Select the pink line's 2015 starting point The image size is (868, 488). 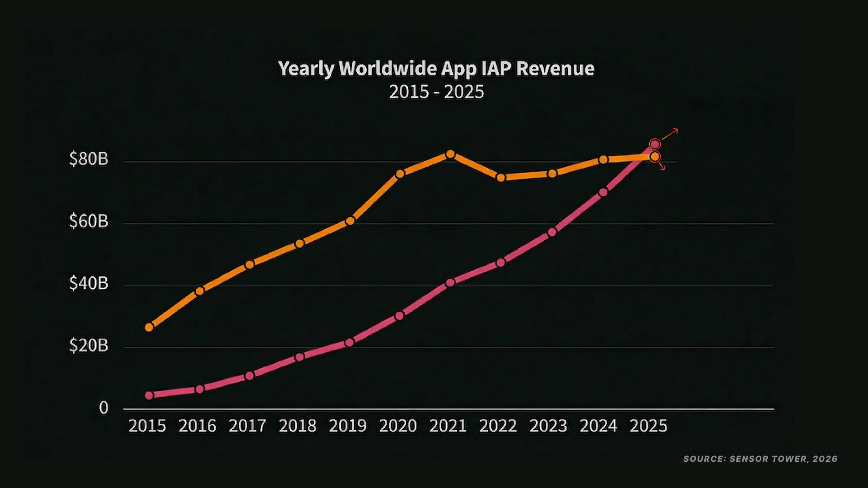[149, 395]
